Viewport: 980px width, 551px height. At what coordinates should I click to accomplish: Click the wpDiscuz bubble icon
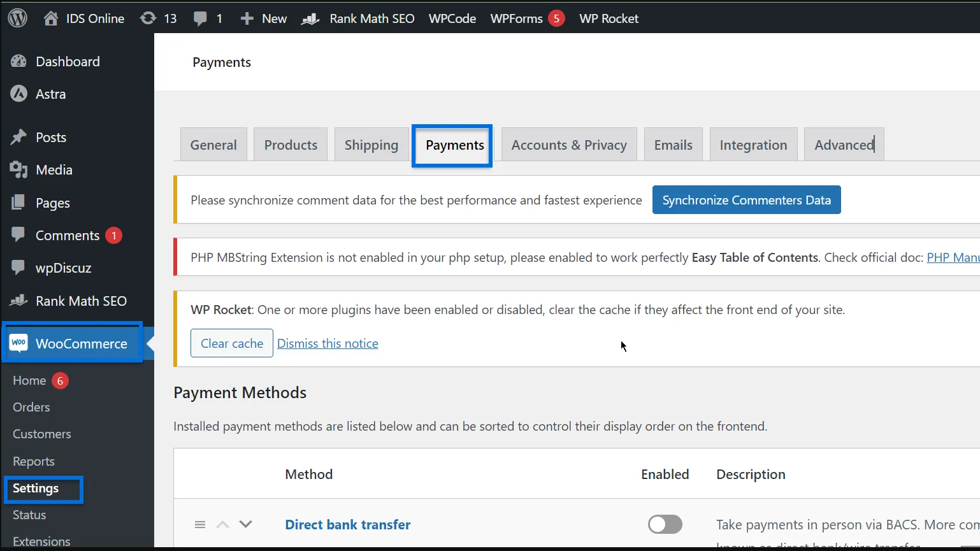[18, 267]
